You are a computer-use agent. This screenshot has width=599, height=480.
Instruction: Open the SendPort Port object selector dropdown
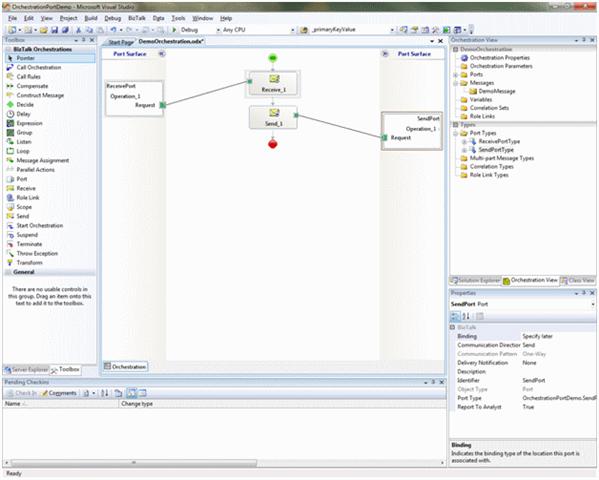point(593,304)
